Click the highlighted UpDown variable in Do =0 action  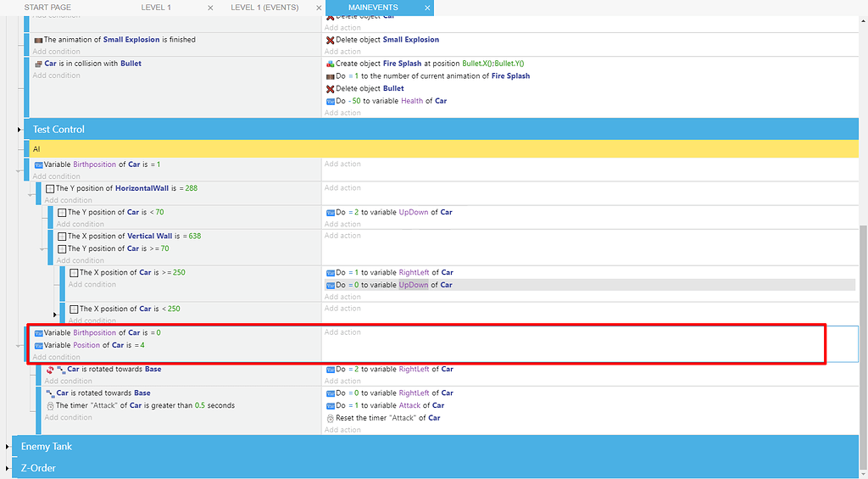point(414,285)
